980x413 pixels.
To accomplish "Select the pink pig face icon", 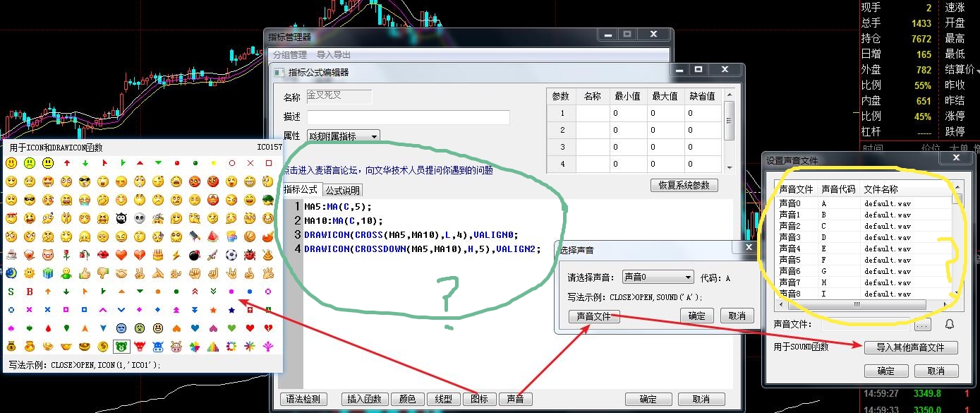I will (x=48, y=255).
